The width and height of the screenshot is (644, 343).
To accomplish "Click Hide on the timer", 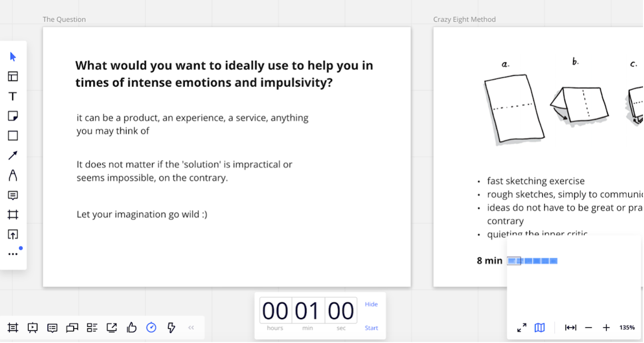I will click(x=371, y=304).
